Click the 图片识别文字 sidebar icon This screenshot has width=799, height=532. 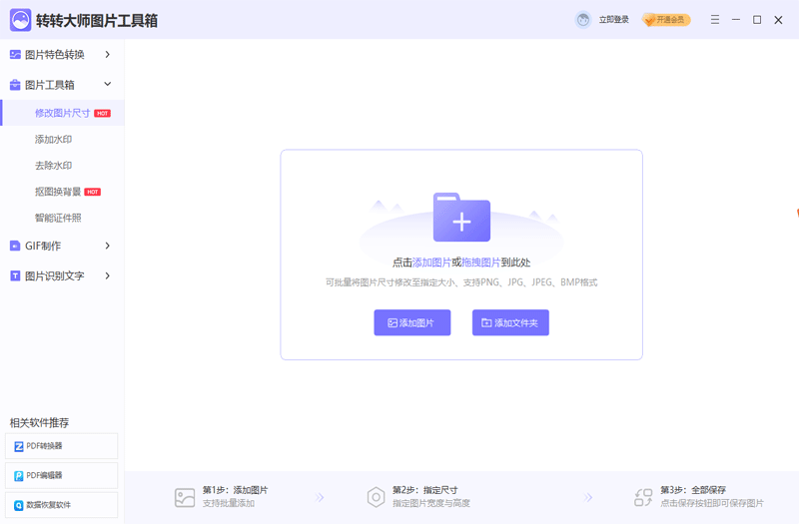pyautogui.click(x=15, y=275)
